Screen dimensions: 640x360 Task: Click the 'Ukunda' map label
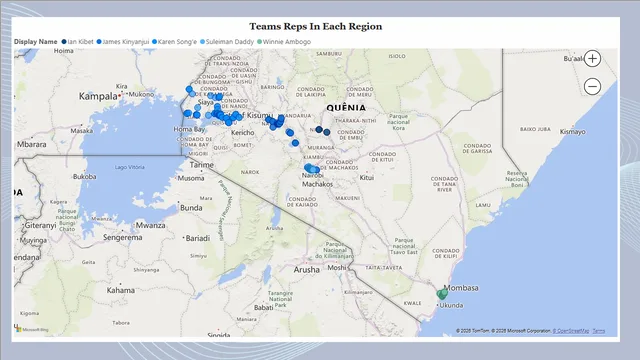coord(451,305)
